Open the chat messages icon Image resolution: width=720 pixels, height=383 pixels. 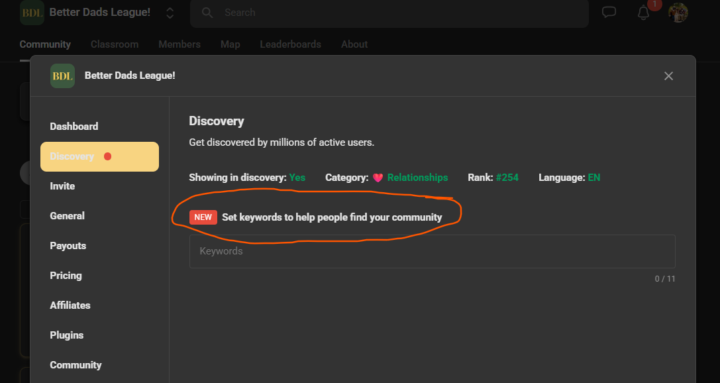tap(609, 12)
